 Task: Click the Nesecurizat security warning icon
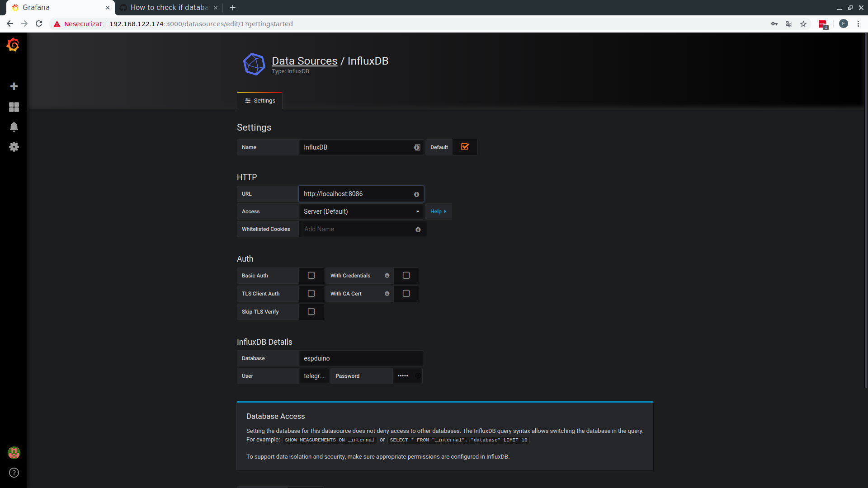click(57, 24)
